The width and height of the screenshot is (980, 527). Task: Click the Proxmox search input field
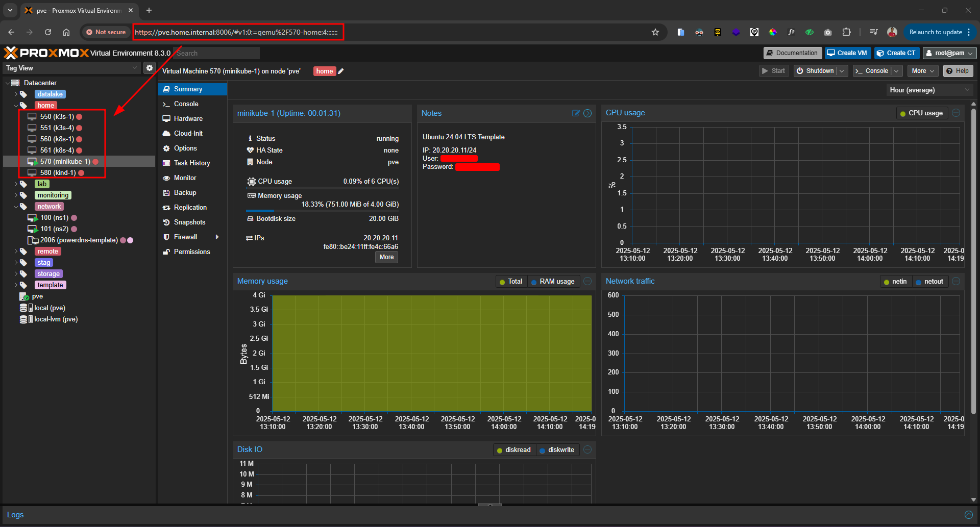pyautogui.click(x=216, y=53)
